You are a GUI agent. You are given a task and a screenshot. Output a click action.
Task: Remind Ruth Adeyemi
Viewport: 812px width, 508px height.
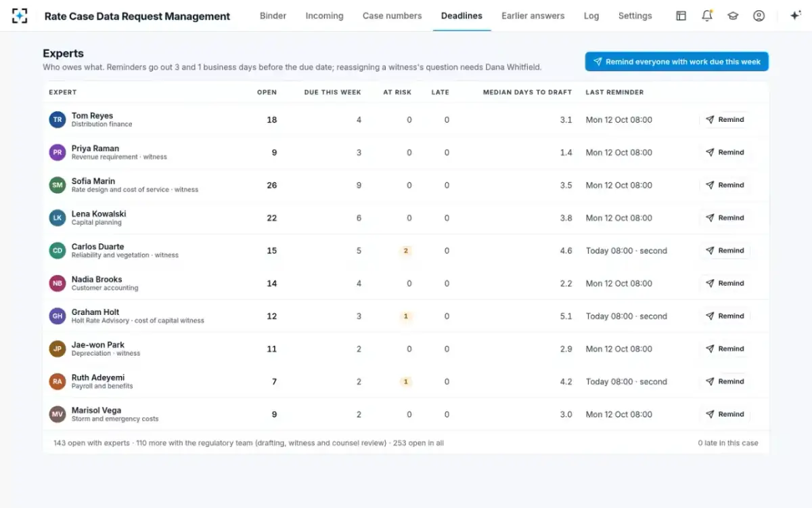[x=725, y=381]
